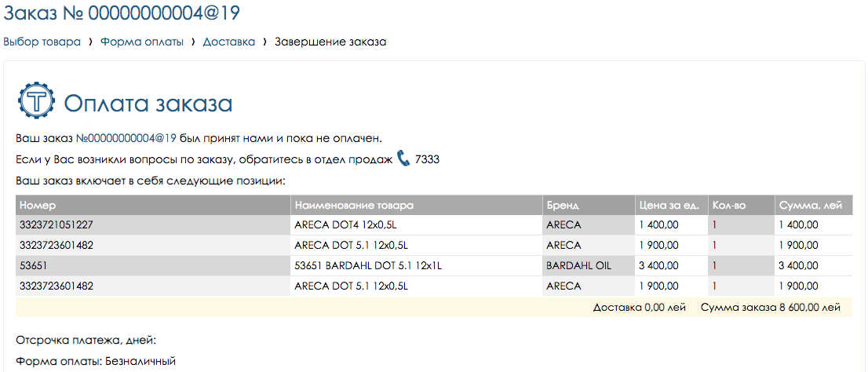This screenshot has width=868, height=372.
Task: Select the Завершение заказа breadcrumb step
Action: coord(330,42)
